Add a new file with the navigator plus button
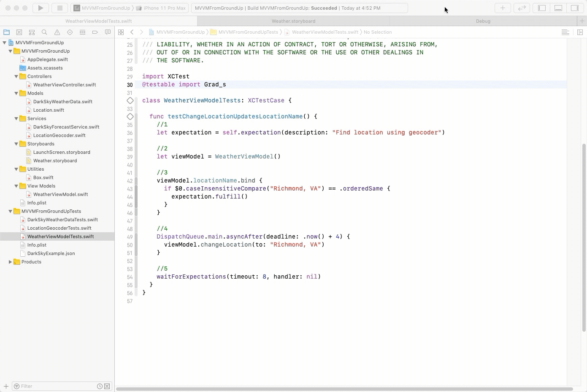Viewport: 587px width, 392px height. pos(6,386)
